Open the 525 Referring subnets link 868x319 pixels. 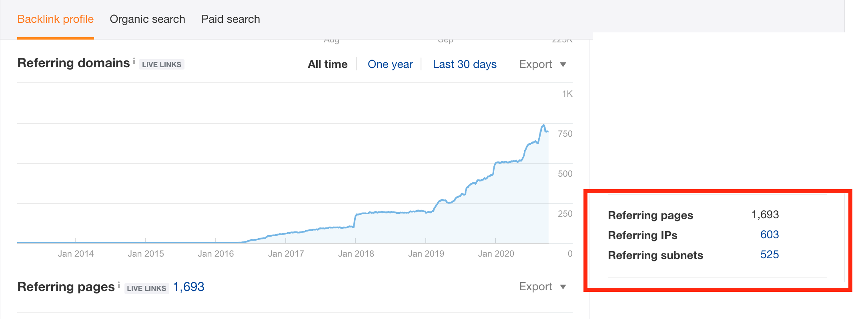point(769,255)
